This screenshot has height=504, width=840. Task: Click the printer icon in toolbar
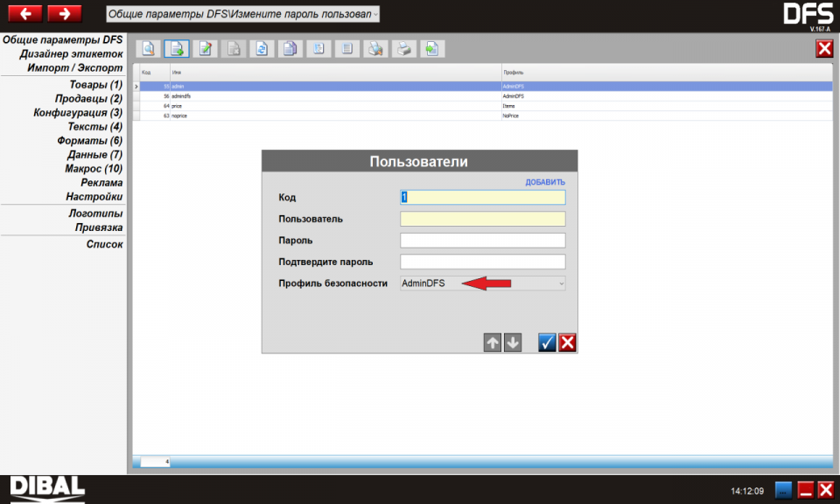click(403, 49)
